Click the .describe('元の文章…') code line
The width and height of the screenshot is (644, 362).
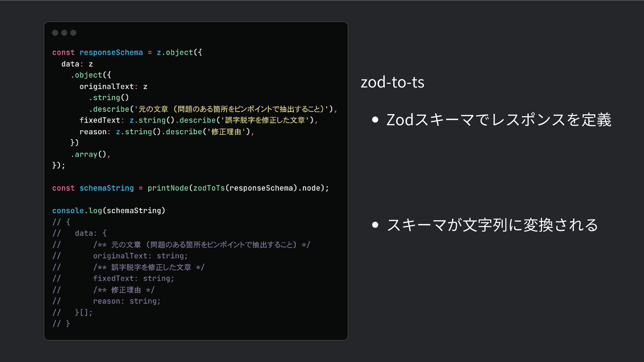(213, 109)
